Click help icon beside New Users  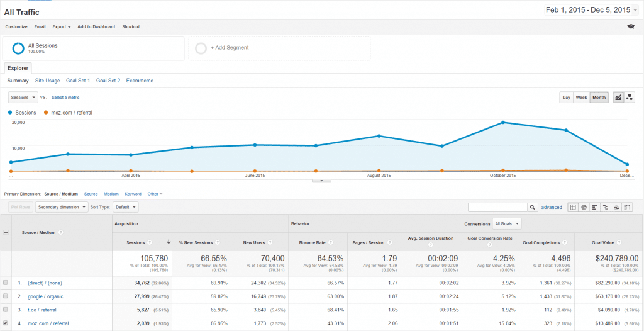(x=269, y=243)
